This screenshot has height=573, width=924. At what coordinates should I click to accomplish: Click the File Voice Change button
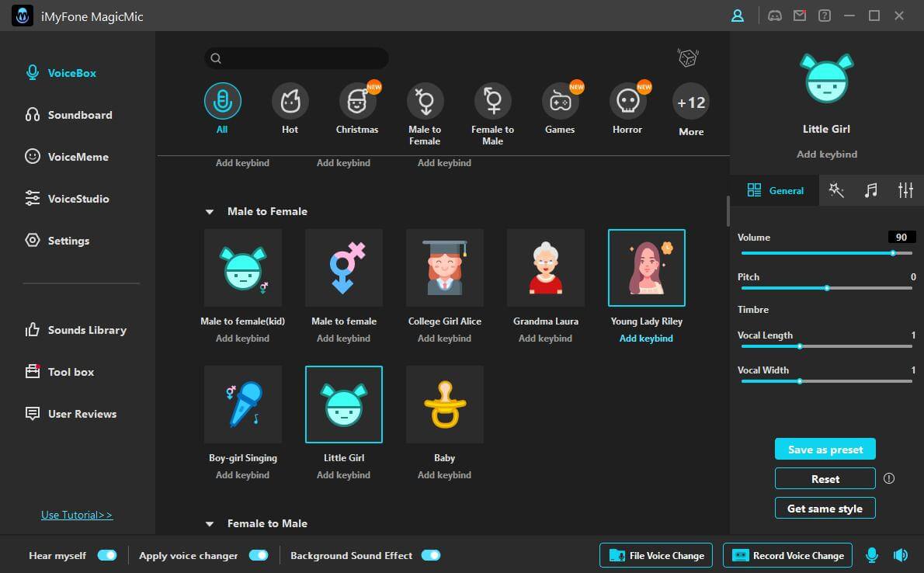click(656, 555)
